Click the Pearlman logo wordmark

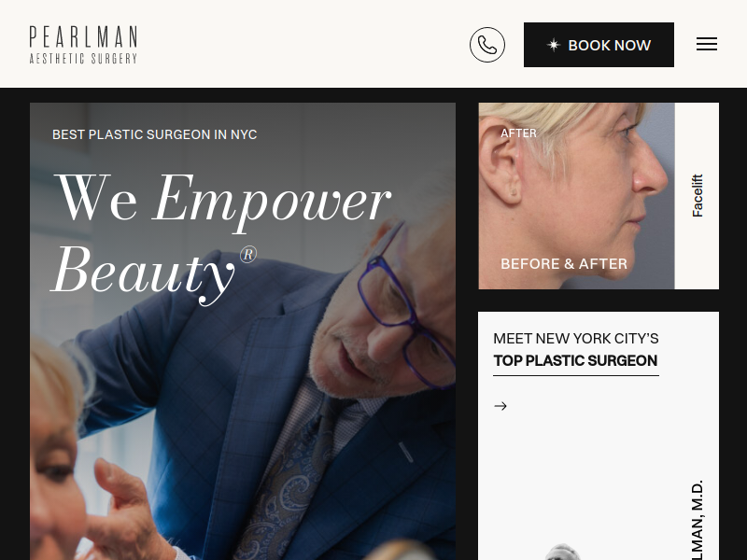click(x=83, y=36)
